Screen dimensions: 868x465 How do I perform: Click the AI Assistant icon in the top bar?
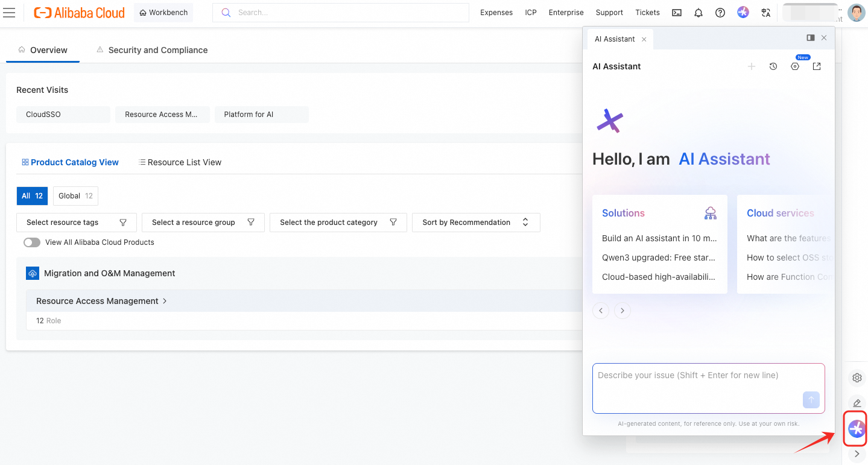743,13
